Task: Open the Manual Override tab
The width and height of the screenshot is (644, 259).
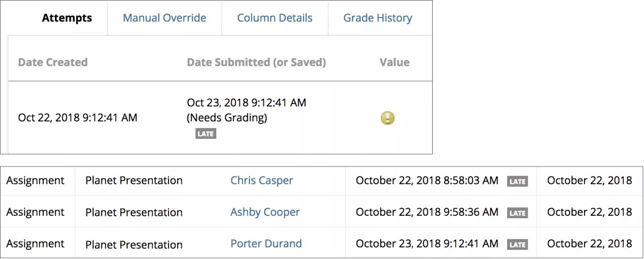Action: coord(165,18)
